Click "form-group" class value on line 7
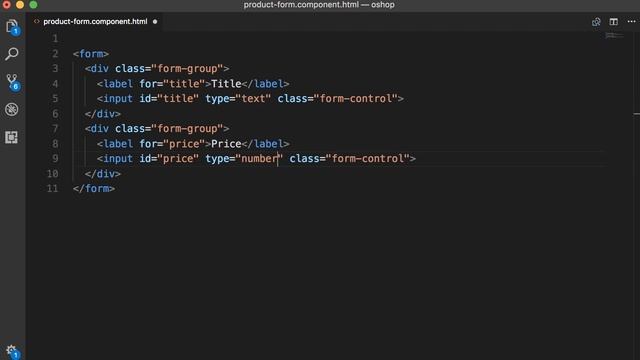 coord(187,129)
